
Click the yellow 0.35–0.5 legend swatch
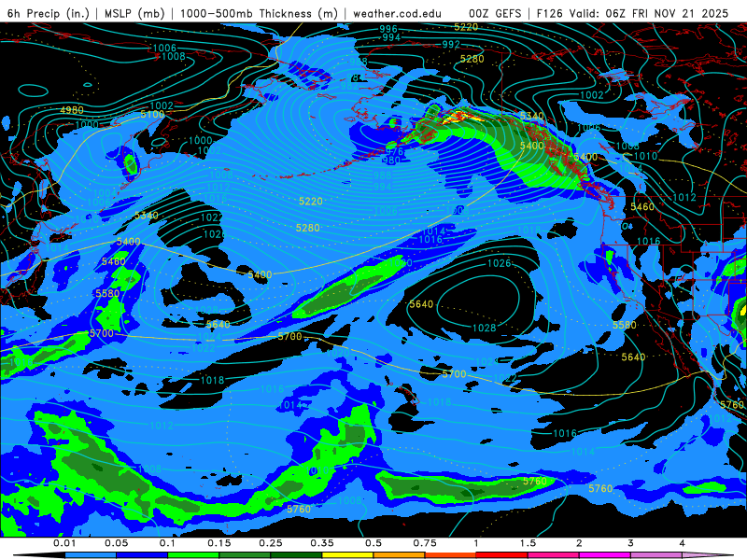pyautogui.click(x=347, y=555)
